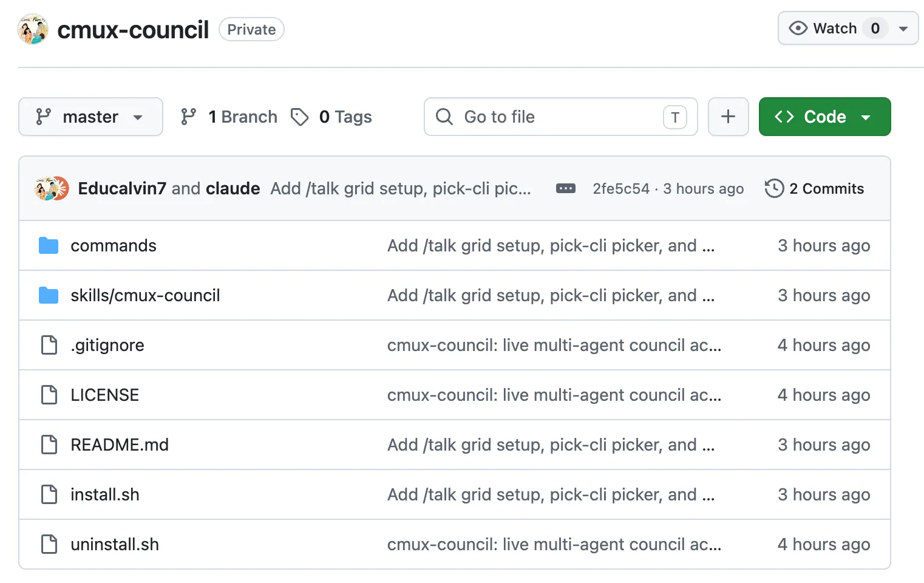The height and width of the screenshot is (583, 924).
Task: Open the master branch selector dropdown
Action: (x=90, y=117)
